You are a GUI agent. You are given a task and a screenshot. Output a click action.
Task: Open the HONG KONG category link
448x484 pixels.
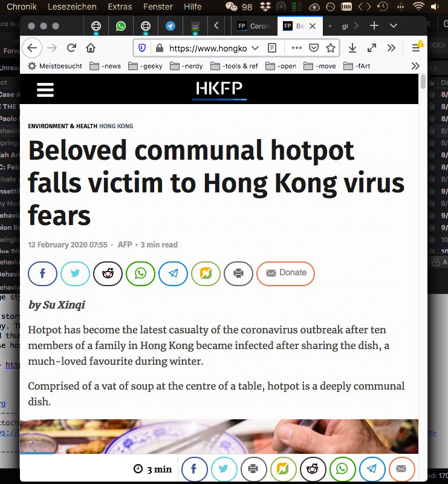(116, 126)
